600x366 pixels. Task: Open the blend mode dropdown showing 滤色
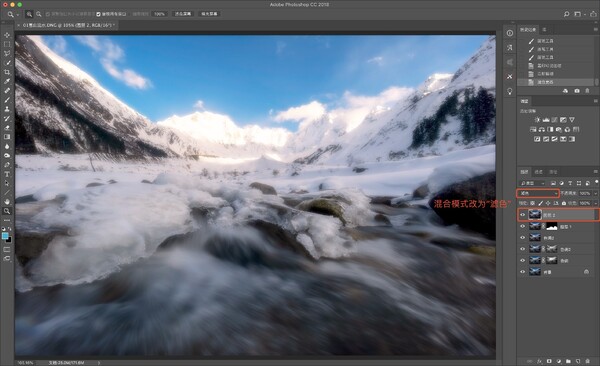tap(538, 193)
